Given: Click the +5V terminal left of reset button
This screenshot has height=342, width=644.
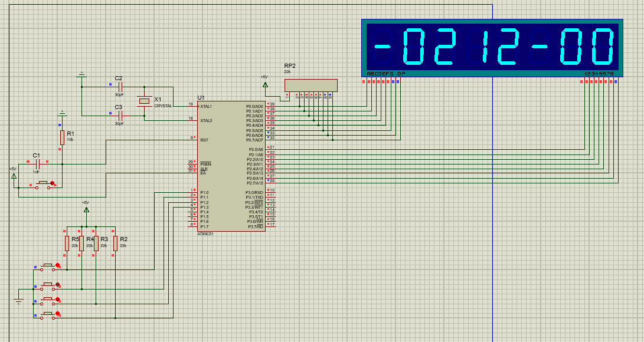Looking at the screenshot, I should (14, 176).
